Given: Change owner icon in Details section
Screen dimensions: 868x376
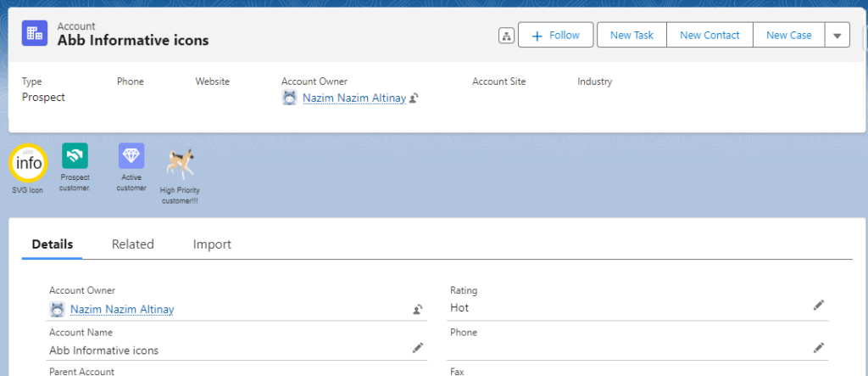Looking at the screenshot, I should pyautogui.click(x=418, y=310).
